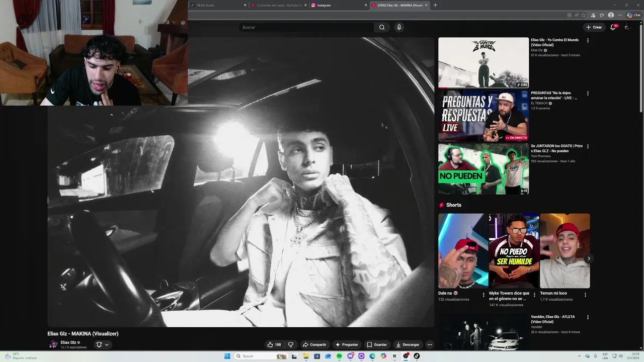Open NO PUEDEN video thumbnail
The height and width of the screenshot is (362, 644).
(484, 169)
